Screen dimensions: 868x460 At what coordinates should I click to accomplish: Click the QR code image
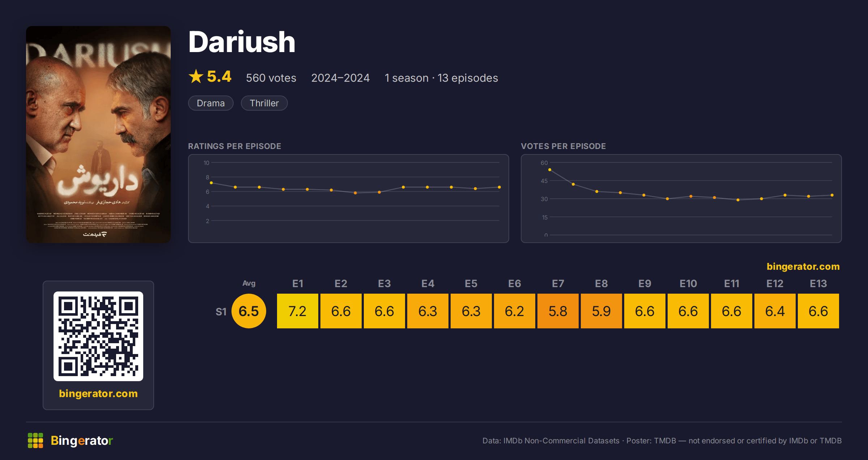pos(98,336)
